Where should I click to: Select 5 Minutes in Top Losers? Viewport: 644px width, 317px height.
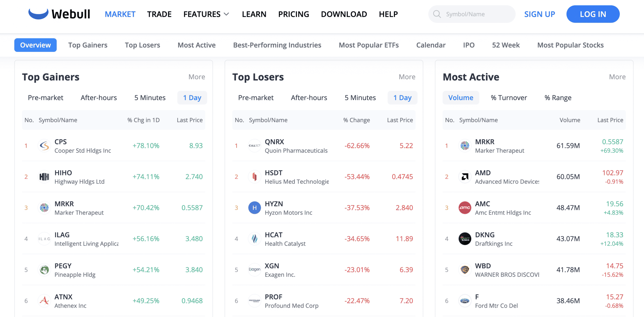coord(360,98)
